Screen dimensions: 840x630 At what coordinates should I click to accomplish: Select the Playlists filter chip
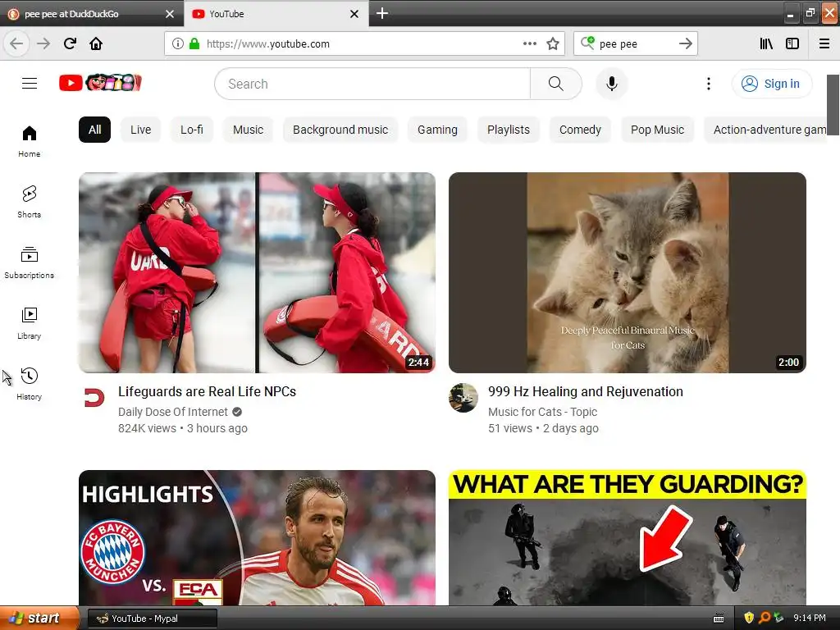(x=509, y=130)
